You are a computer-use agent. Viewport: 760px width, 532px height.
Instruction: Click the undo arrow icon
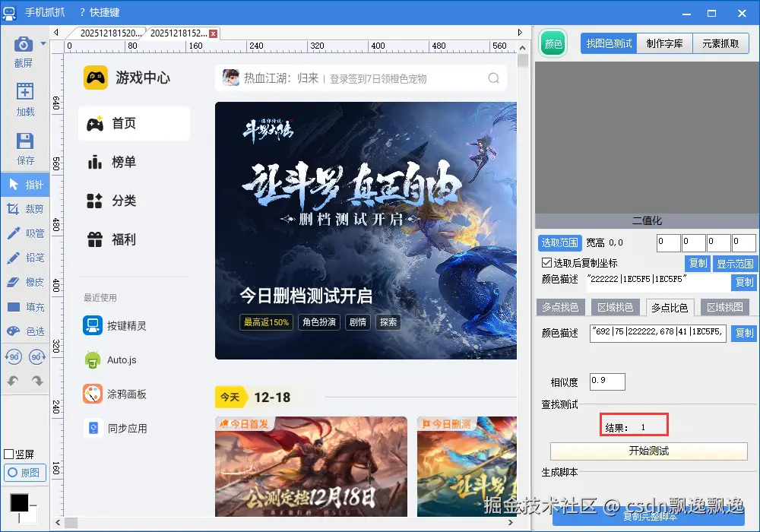(x=13, y=381)
